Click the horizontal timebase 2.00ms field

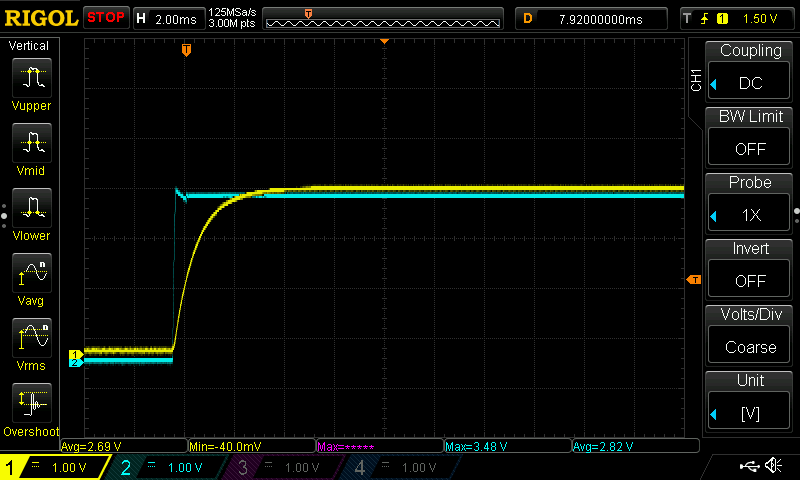point(169,19)
